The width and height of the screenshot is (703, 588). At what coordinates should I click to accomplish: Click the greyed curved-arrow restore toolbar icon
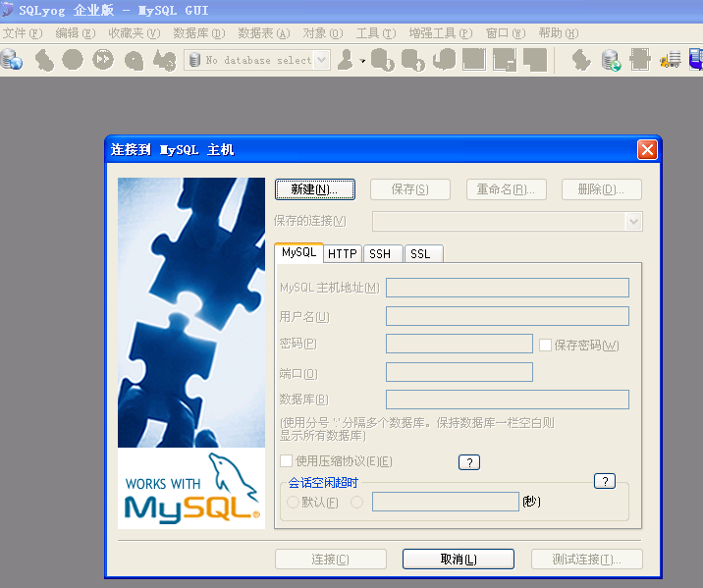click(445, 60)
